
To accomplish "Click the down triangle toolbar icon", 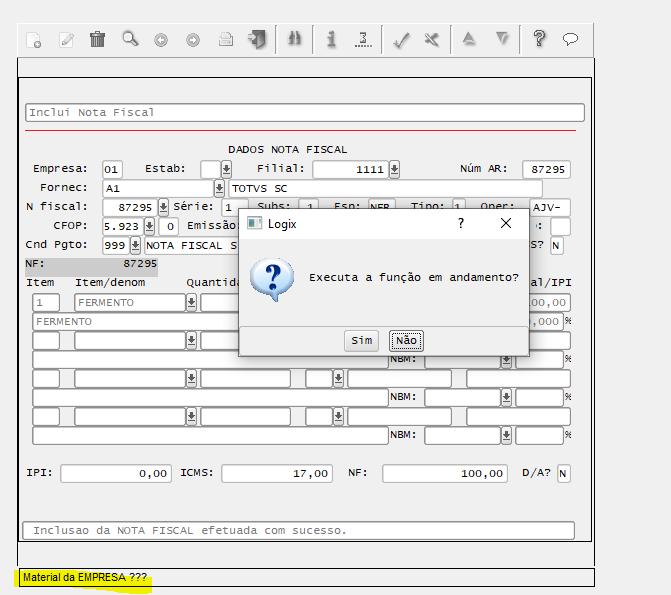I will coord(502,39).
